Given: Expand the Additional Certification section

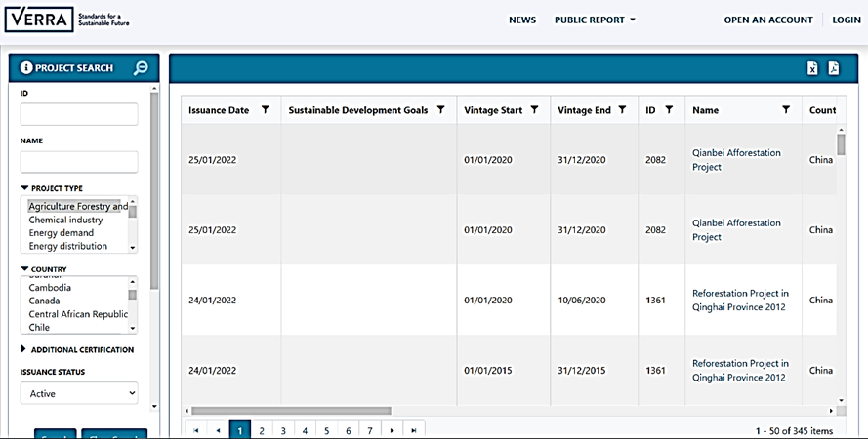Looking at the screenshot, I should pos(24,349).
